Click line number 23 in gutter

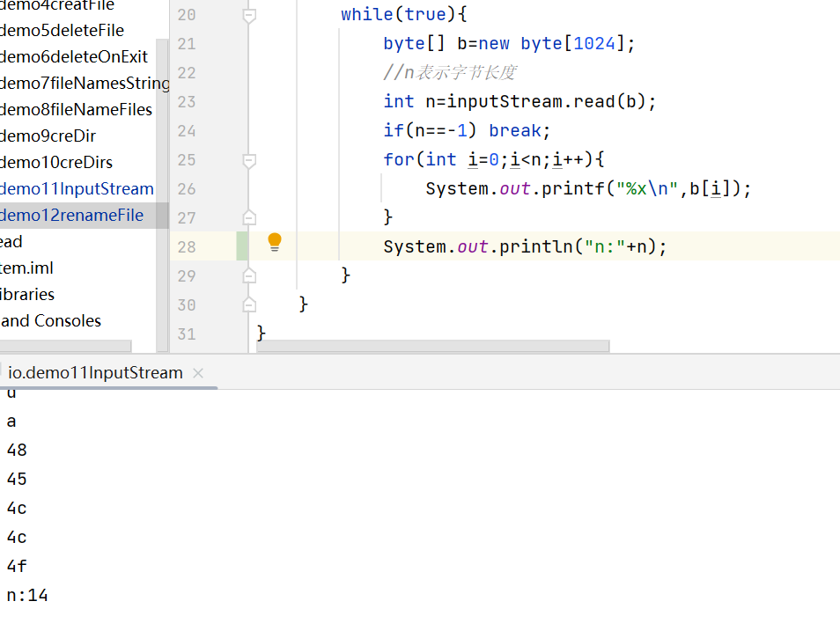187,102
